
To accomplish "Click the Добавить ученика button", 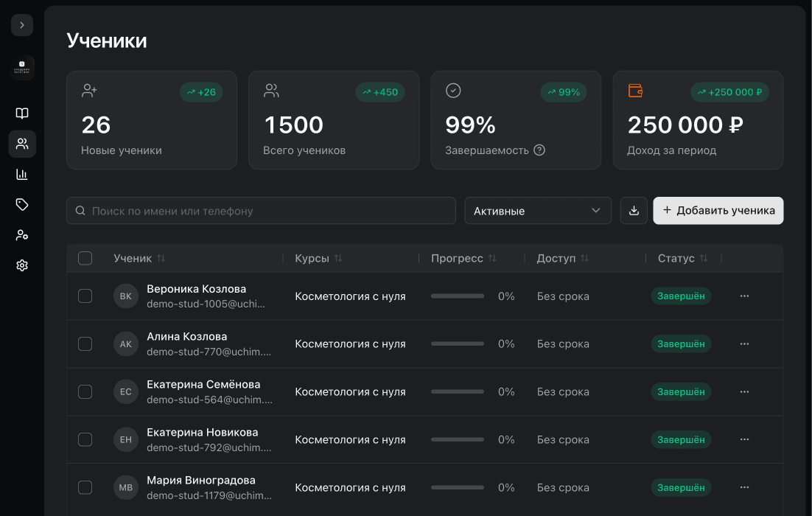I will pos(718,211).
